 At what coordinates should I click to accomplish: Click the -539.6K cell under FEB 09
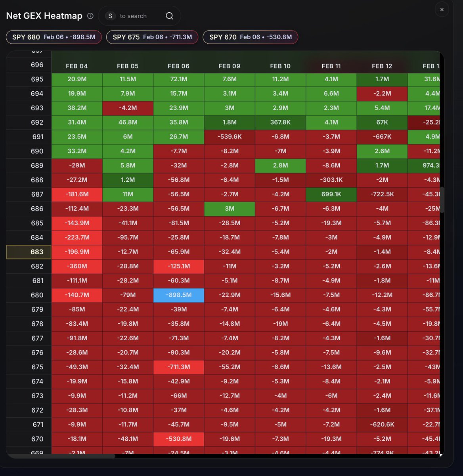[230, 137]
